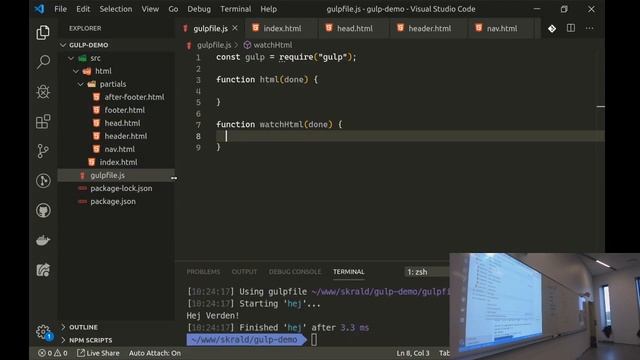Screen dimensions: 640x360
Task: Click the terminal prompt input area
Action: pos(314,340)
